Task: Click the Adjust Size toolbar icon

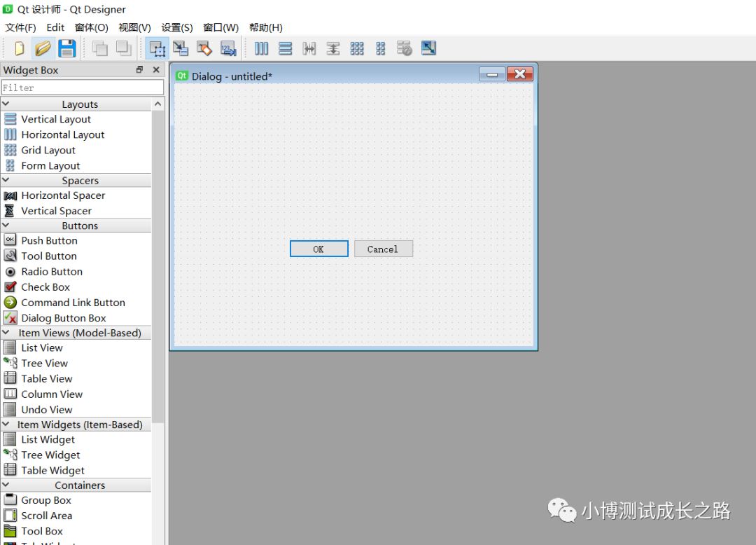Action: pyautogui.click(x=429, y=48)
